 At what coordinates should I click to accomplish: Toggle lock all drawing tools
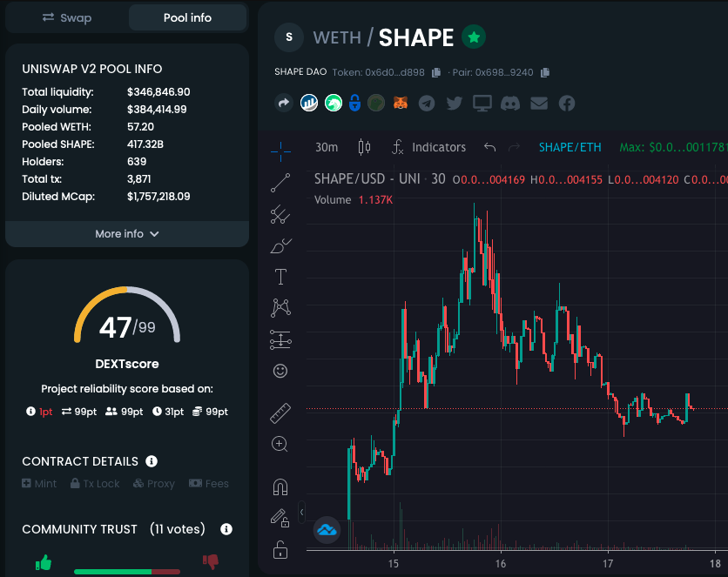[x=280, y=550]
